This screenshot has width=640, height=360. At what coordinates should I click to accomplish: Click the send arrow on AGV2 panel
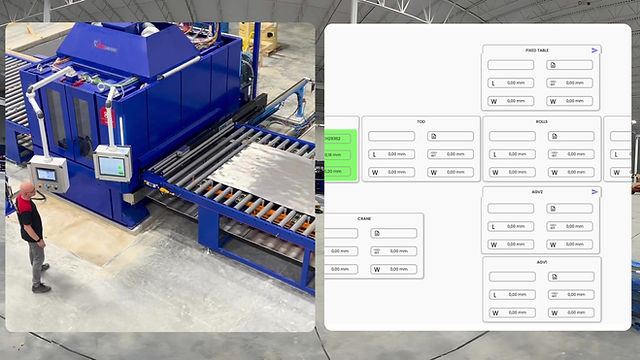pyautogui.click(x=595, y=192)
